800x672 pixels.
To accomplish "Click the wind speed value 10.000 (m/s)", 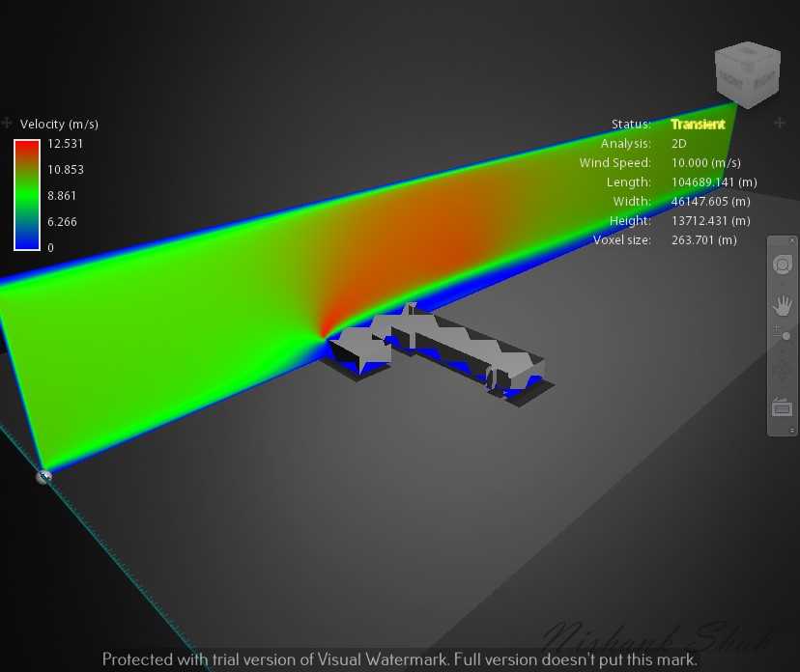I will pyautogui.click(x=706, y=163).
